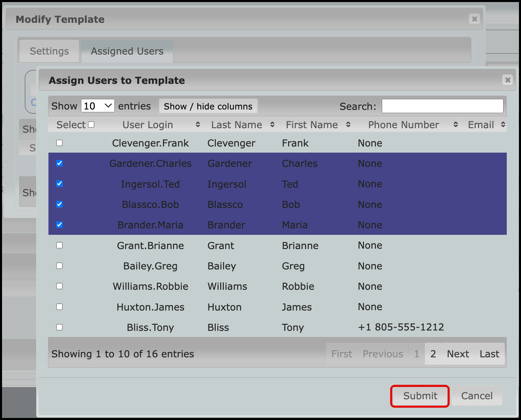This screenshot has height=420, width=521.
Task: Sort table by User Login column
Action: click(x=148, y=125)
